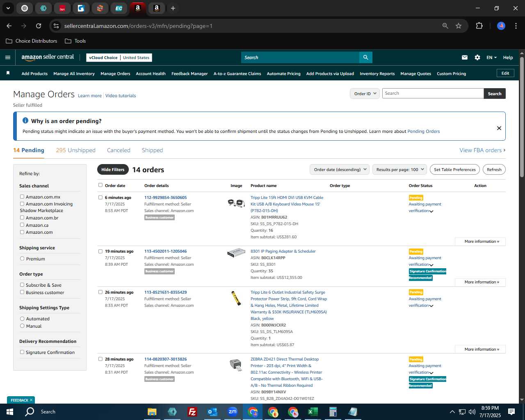Check the Amazon.ca filter

pyautogui.click(x=22, y=225)
